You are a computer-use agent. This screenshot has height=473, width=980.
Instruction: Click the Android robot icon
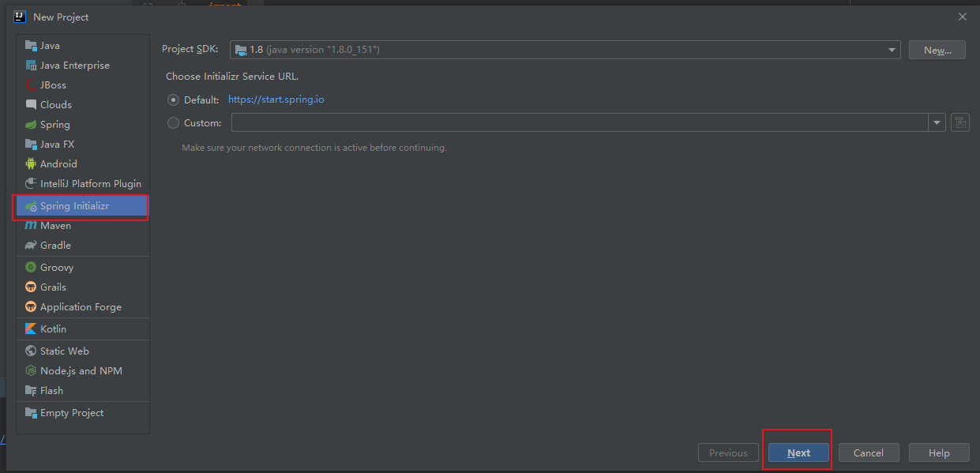point(31,164)
